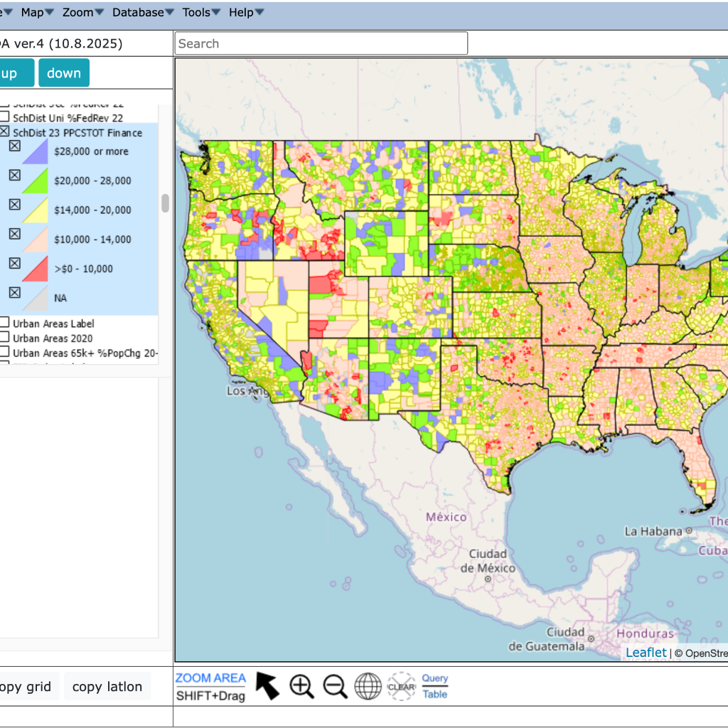Click the copy latlon button
728x728 pixels.
pos(107,687)
